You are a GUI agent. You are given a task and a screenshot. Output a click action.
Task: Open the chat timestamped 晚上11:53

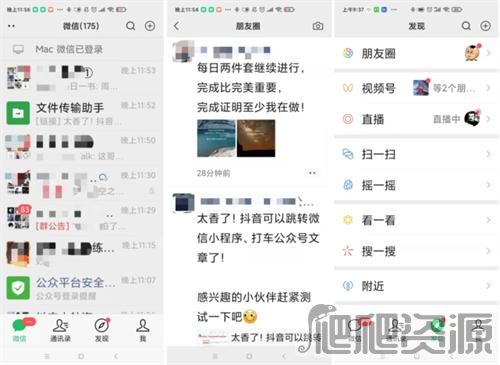pyautogui.click(x=82, y=78)
